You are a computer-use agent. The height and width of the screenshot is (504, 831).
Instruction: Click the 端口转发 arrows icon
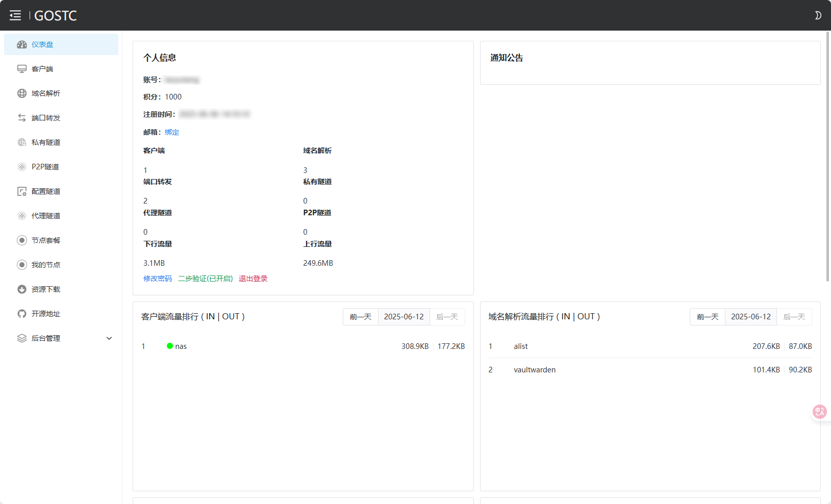21,118
